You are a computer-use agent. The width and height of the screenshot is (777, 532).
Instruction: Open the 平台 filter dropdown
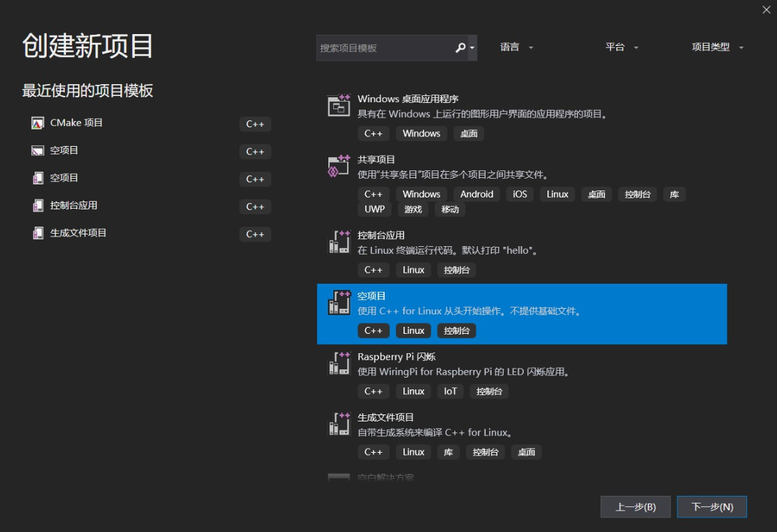click(621, 47)
